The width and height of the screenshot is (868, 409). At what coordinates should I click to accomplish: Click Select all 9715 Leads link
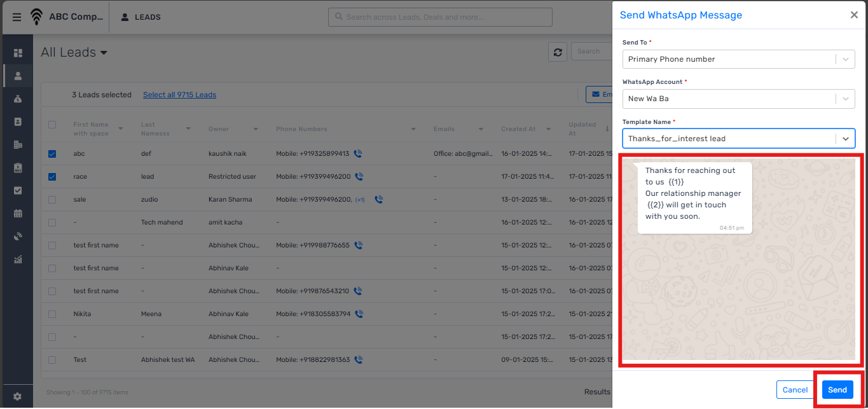point(179,95)
